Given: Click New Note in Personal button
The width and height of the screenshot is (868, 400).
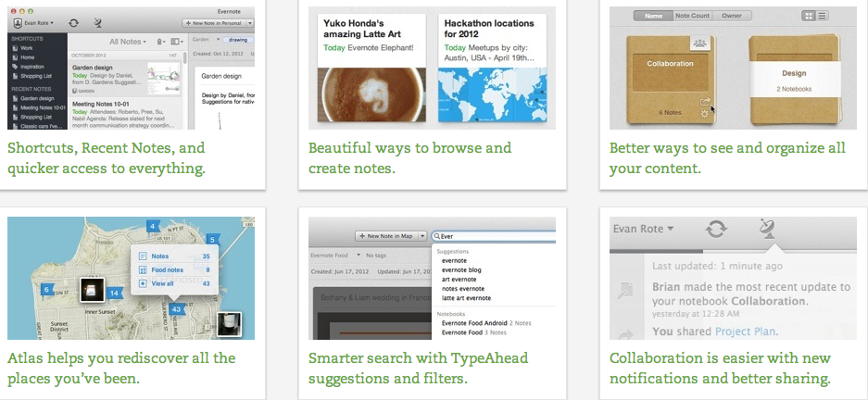Looking at the screenshot, I should pos(214,23).
